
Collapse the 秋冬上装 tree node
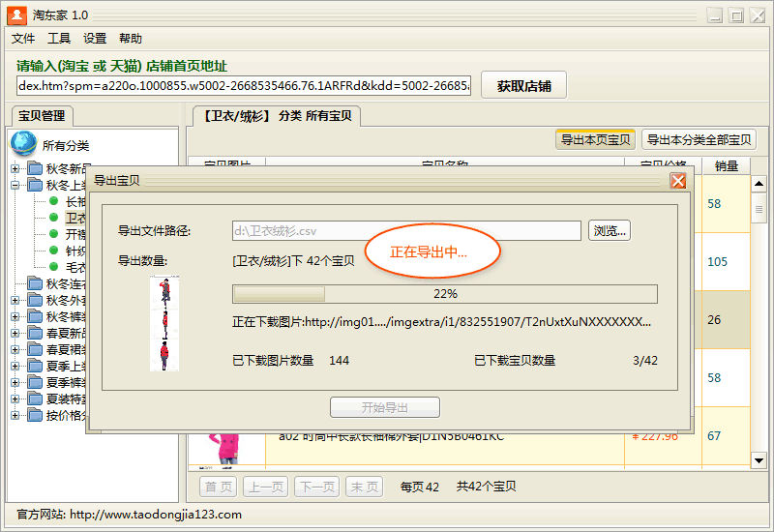click(15, 185)
